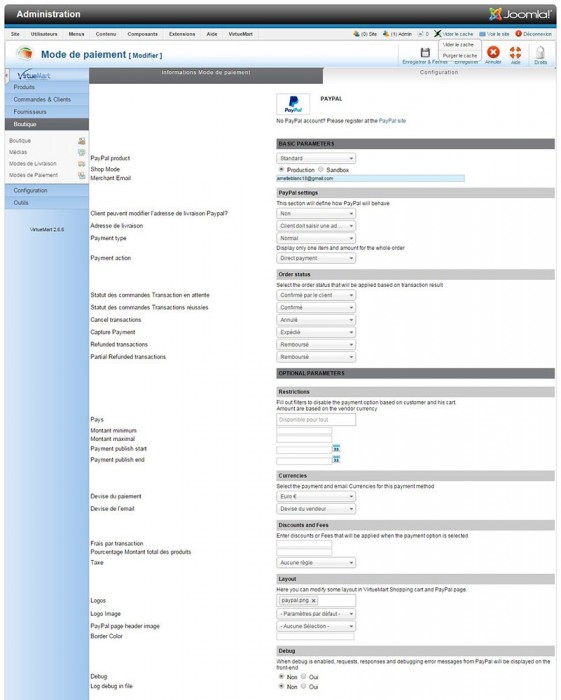Open the Taxe Aucune règle dropdown

316,563
